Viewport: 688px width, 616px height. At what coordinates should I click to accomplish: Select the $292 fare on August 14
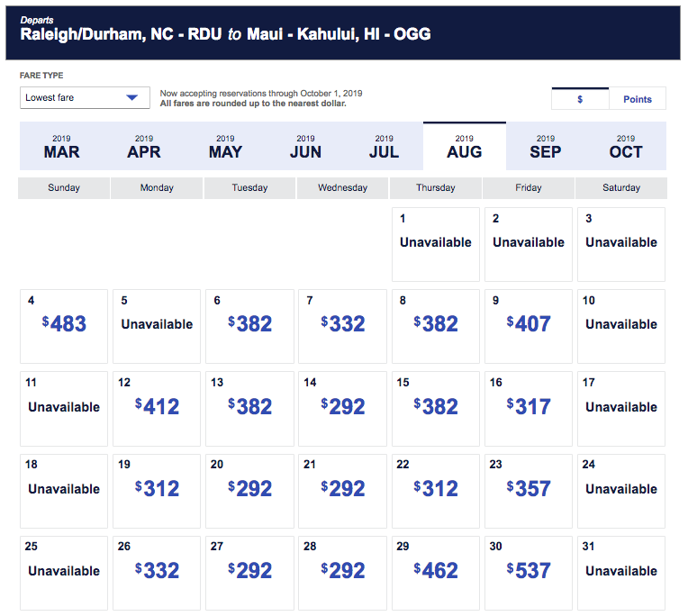click(343, 407)
